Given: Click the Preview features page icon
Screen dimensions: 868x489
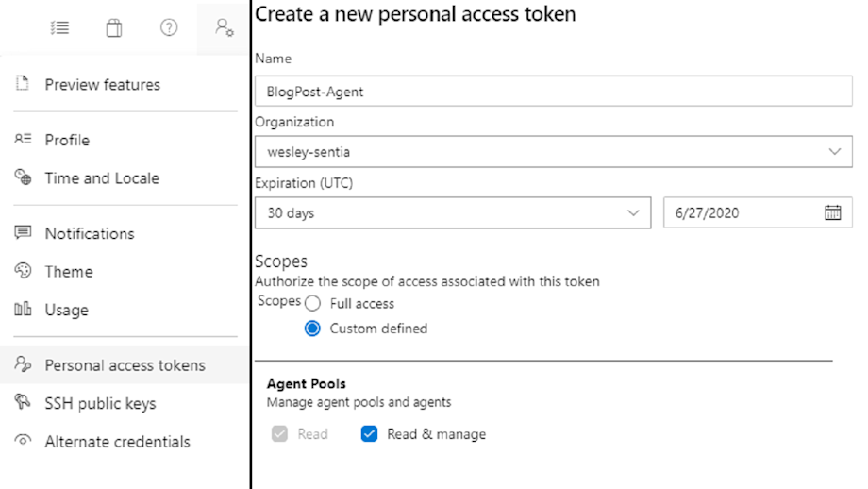Looking at the screenshot, I should pos(22,84).
